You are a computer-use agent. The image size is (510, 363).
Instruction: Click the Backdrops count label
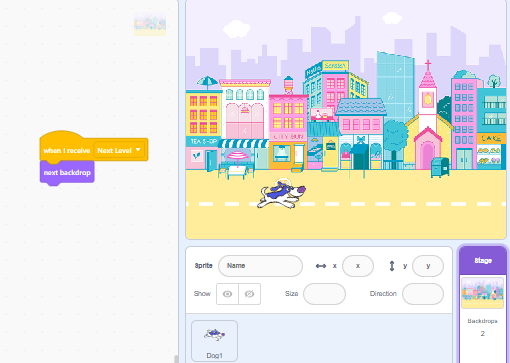pos(482,321)
